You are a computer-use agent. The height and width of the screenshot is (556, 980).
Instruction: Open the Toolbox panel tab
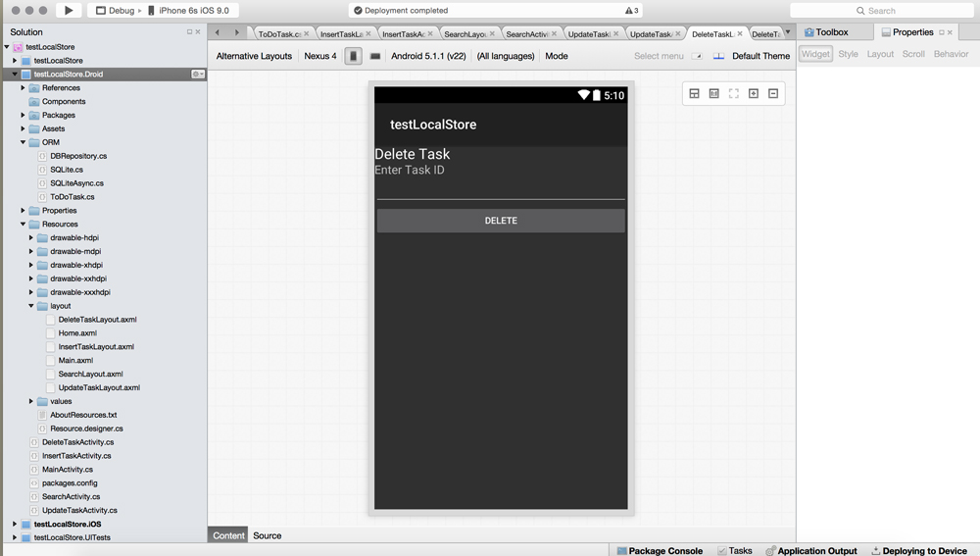[x=826, y=32]
